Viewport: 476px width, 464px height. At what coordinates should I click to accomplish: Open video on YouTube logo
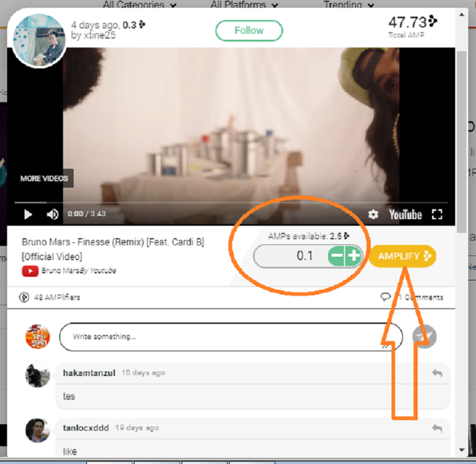(405, 215)
